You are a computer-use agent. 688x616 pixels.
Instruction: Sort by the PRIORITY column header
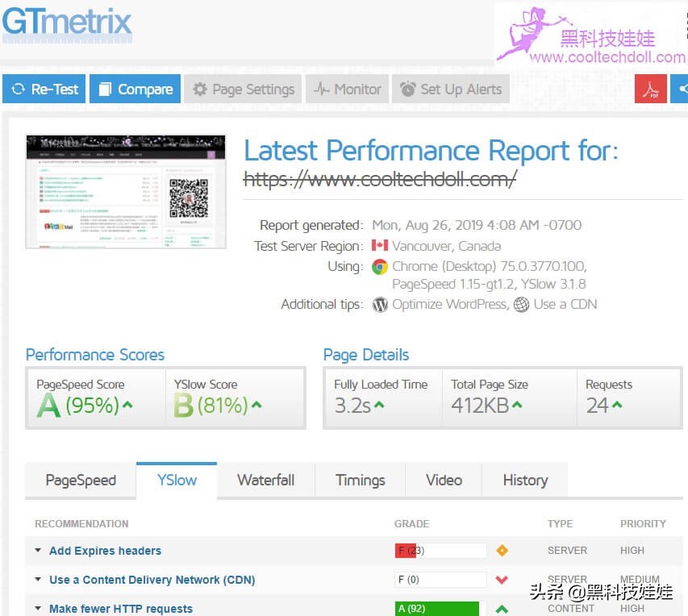pos(643,523)
